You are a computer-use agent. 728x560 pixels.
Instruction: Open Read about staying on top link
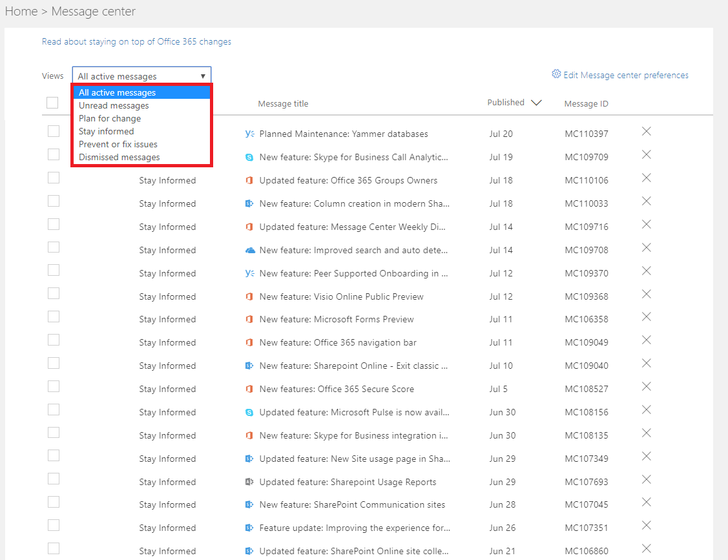[x=136, y=41]
